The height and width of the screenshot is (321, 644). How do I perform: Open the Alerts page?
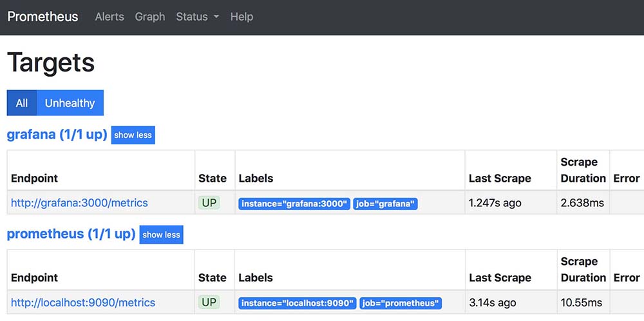click(109, 17)
